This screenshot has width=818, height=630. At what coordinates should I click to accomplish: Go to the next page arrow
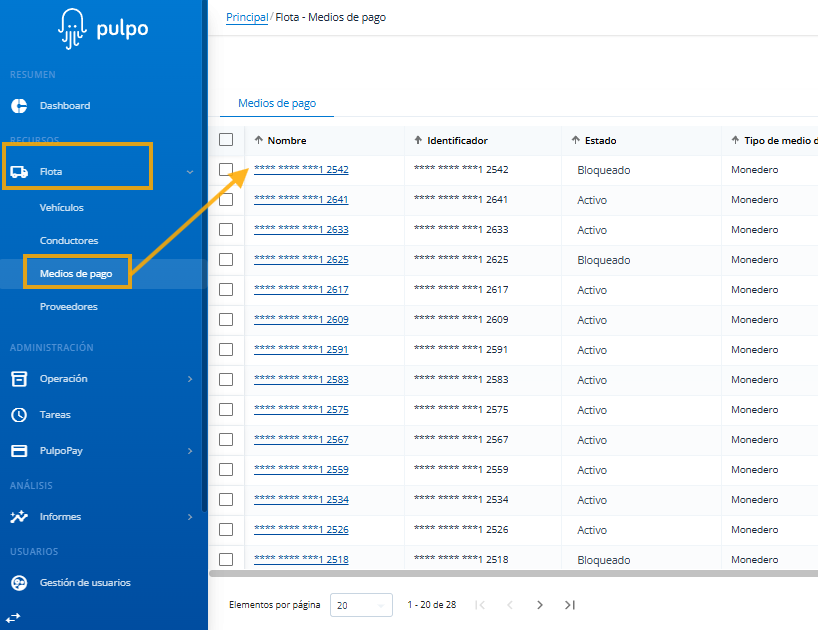tap(540, 605)
